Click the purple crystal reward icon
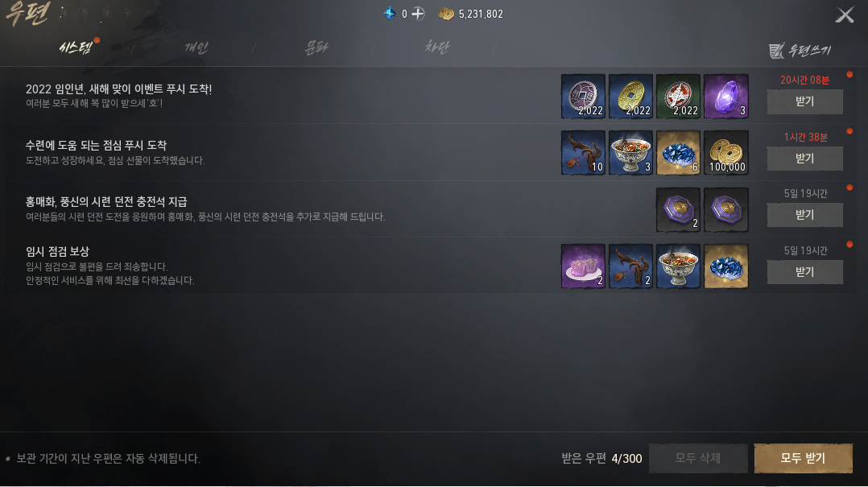868x487 pixels. click(x=725, y=97)
